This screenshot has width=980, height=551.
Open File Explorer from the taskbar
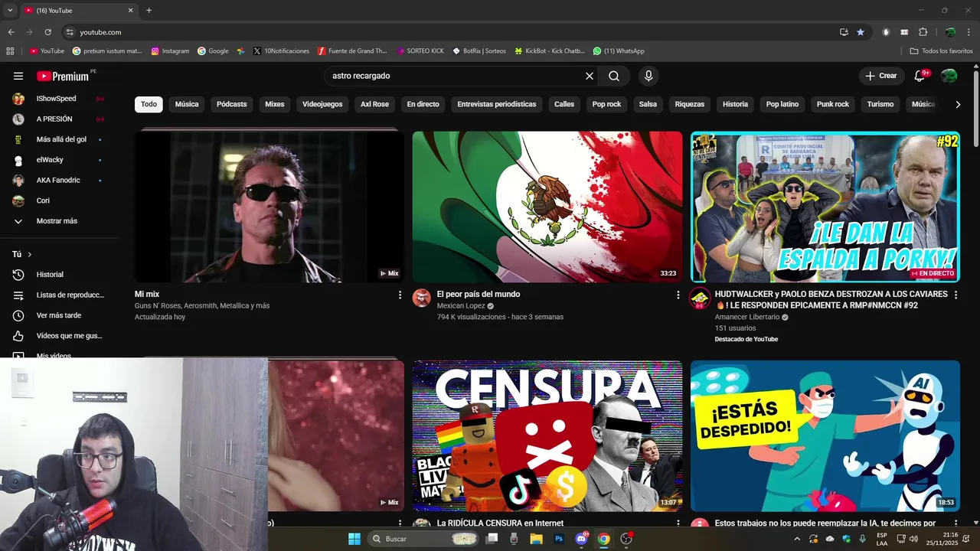(536, 539)
